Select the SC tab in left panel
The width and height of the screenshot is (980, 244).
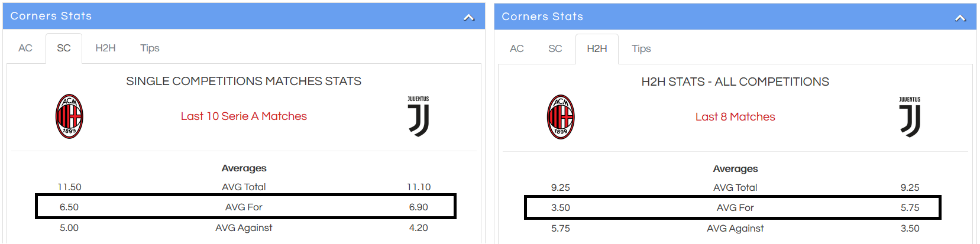[x=64, y=48]
